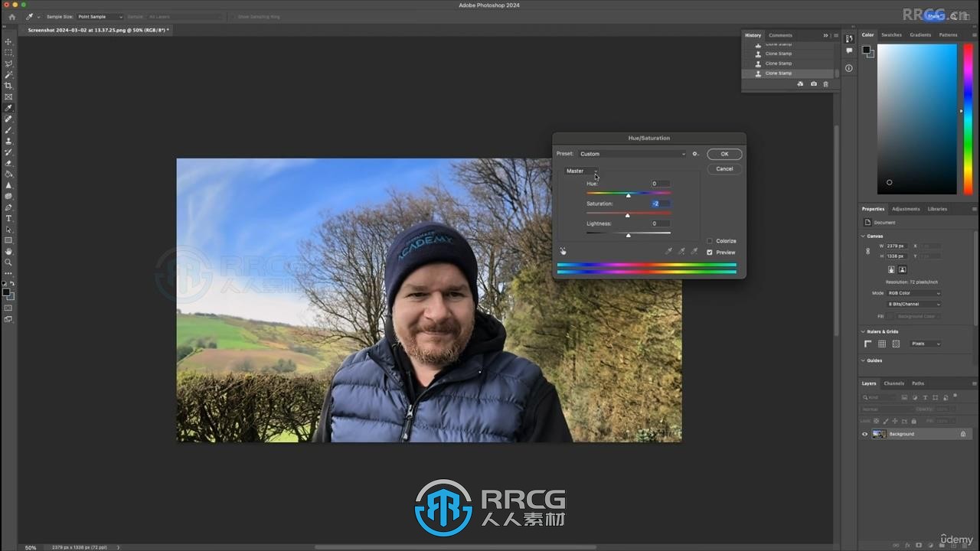The width and height of the screenshot is (980, 551).
Task: Select the Eraser tool
Action: [8, 163]
